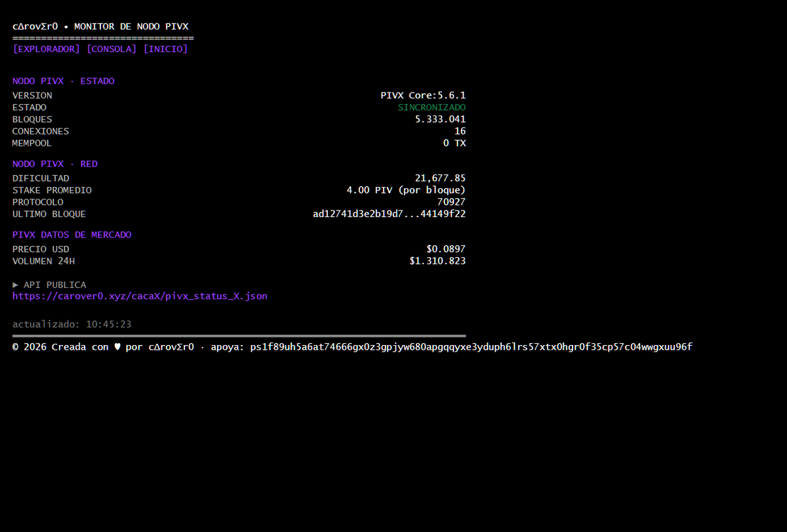Click the green SINCRONIZADO status
The width and height of the screenshot is (787, 532).
(432, 108)
